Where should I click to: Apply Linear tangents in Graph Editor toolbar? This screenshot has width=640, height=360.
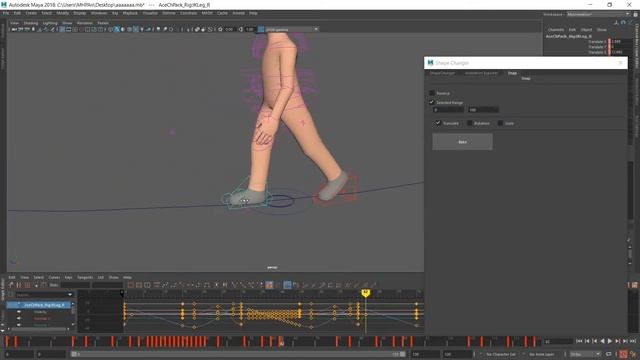(182, 285)
